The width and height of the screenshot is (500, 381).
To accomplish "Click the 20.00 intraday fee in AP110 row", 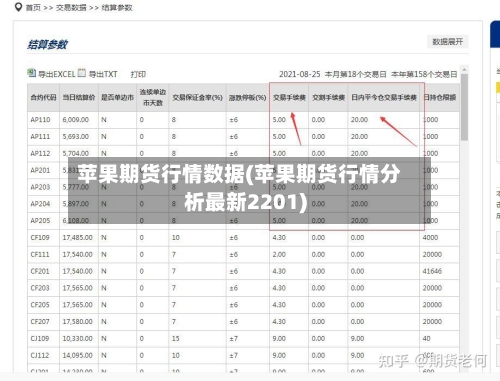I will coord(359,120).
